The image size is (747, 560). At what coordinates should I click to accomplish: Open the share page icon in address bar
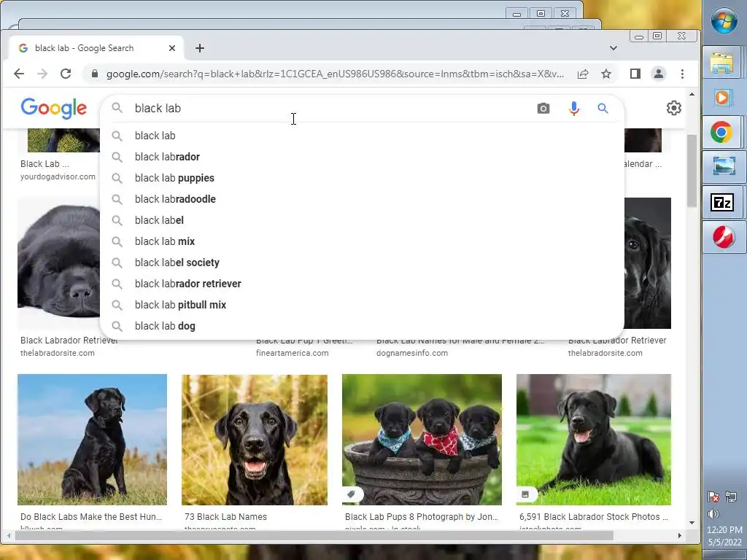pyautogui.click(x=583, y=74)
